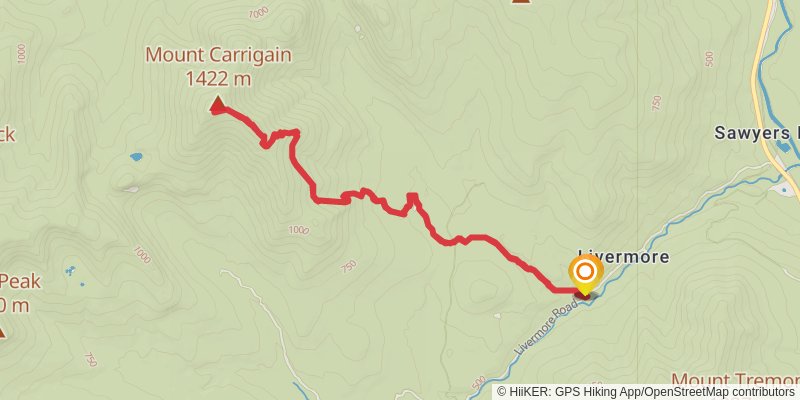Click the cluster of small blue ponds
The width and height of the screenshot is (800, 400).
72,272
